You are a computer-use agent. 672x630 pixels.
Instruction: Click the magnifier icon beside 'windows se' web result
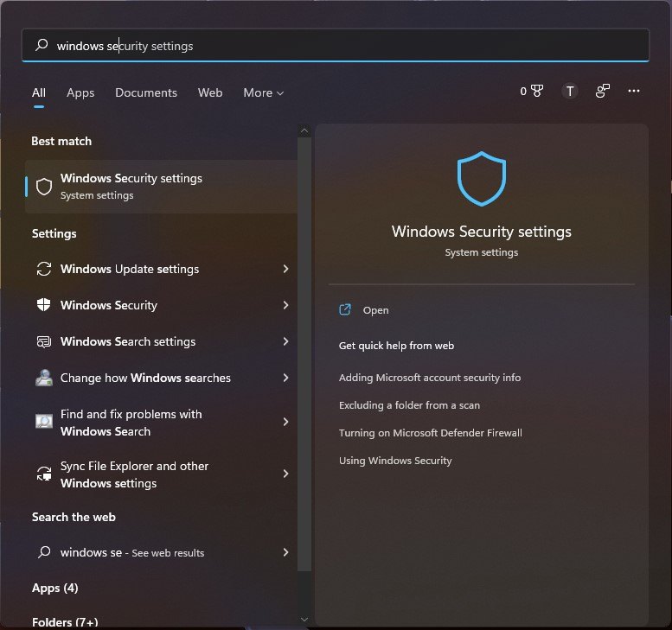tap(44, 552)
